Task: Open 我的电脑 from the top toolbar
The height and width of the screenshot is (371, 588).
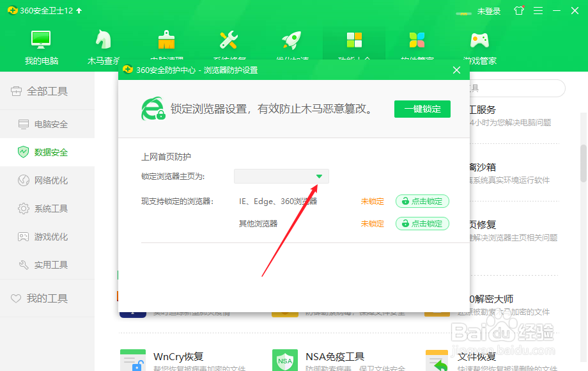Action: [x=42, y=47]
